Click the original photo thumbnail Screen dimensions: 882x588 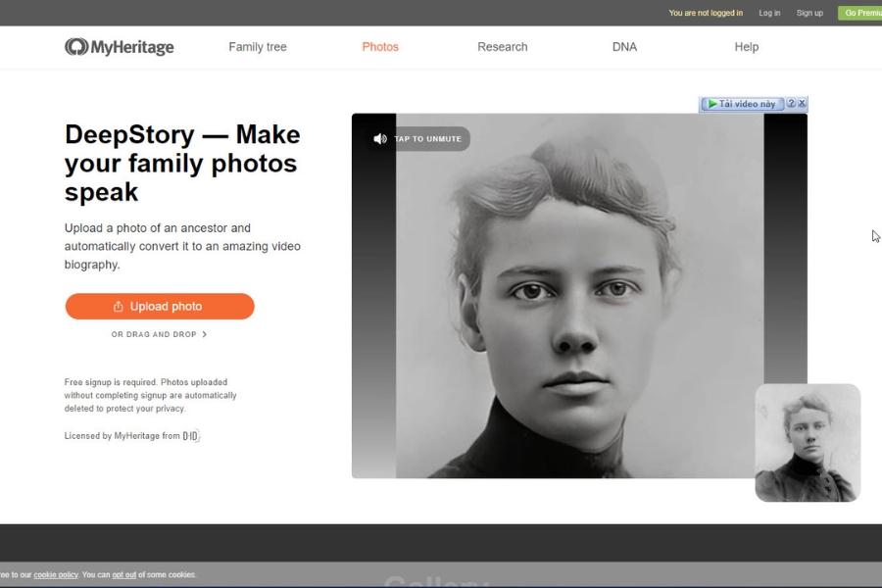tap(808, 442)
